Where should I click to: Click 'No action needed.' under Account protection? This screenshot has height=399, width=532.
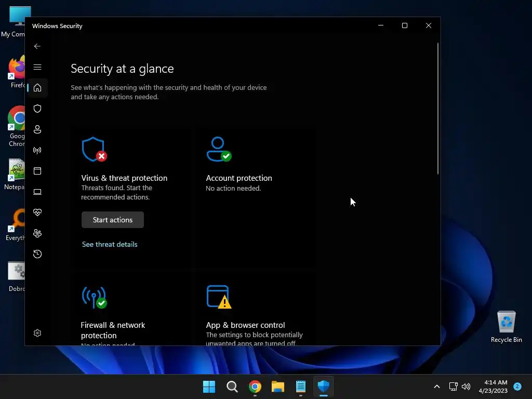tap(233, 188)
